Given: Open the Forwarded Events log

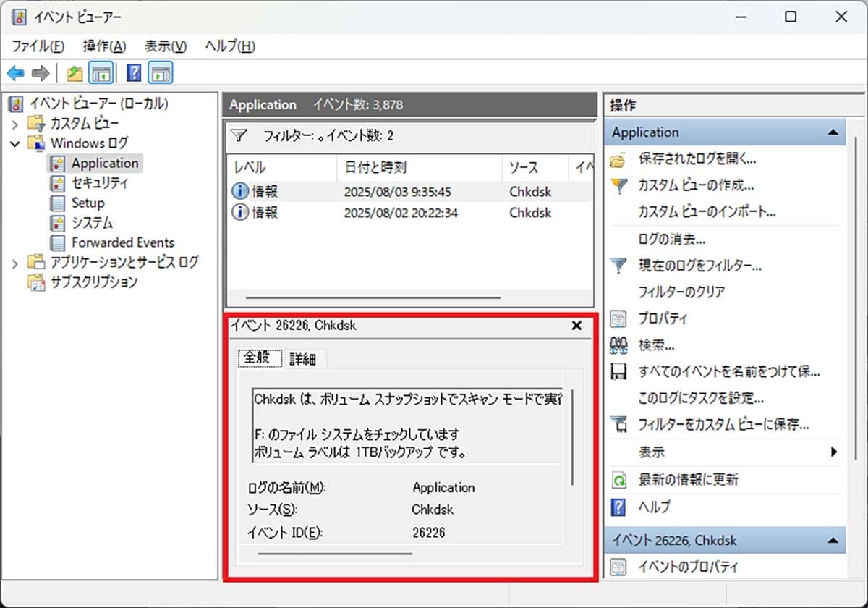Looking at the screenshot, I should (122, 242).
